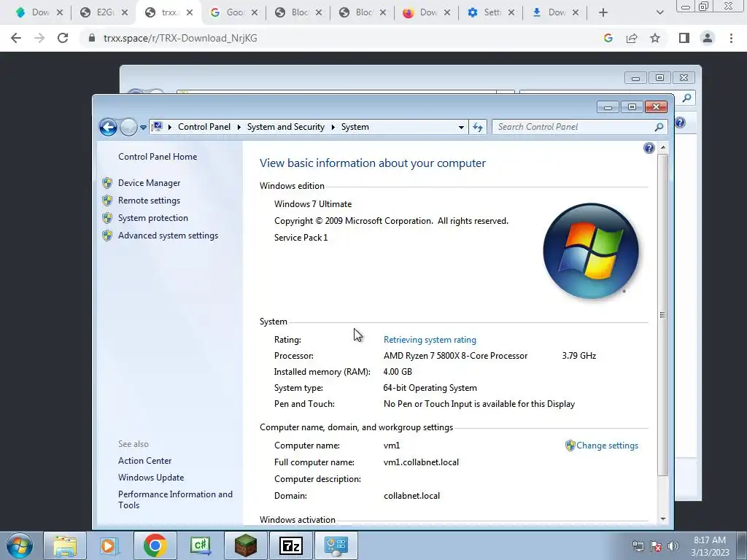This screenshot has width=747, height=560.
Task: Click the share page icon in Chrome
Action: (632, 38)
